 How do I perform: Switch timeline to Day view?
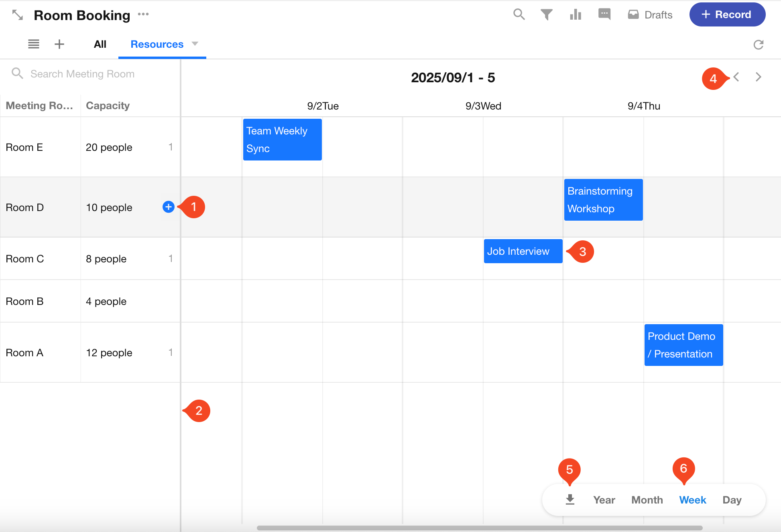pos(732,500)
